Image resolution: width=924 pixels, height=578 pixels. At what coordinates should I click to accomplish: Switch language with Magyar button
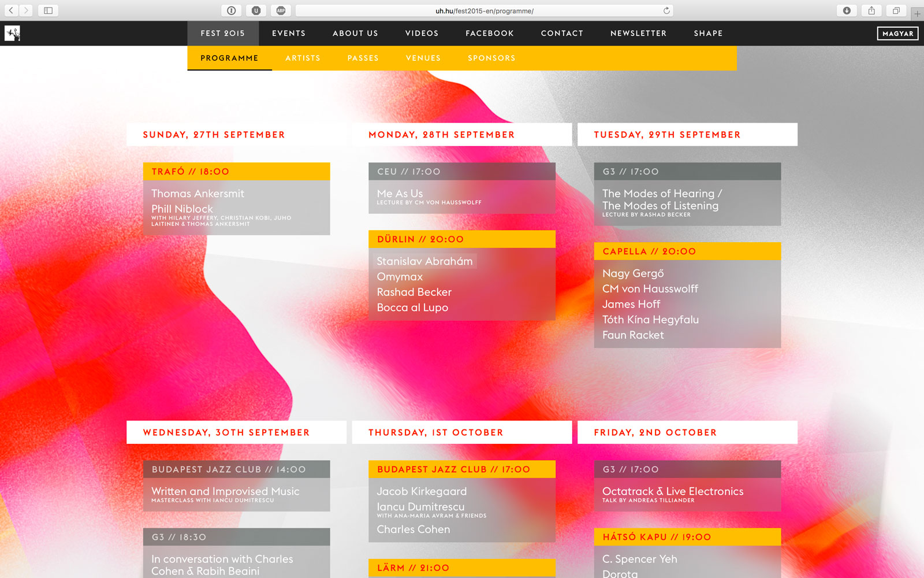pyautogui.click(x=897, y=34)
